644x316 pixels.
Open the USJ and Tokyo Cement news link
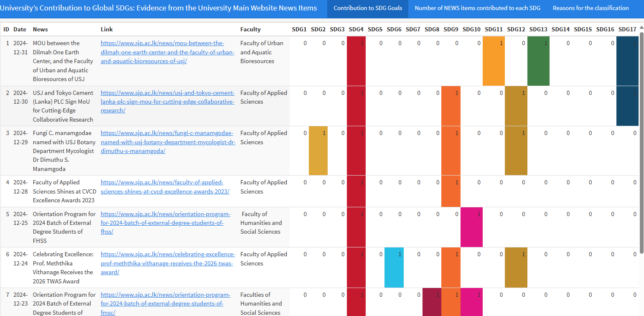(x=167, y=102)
